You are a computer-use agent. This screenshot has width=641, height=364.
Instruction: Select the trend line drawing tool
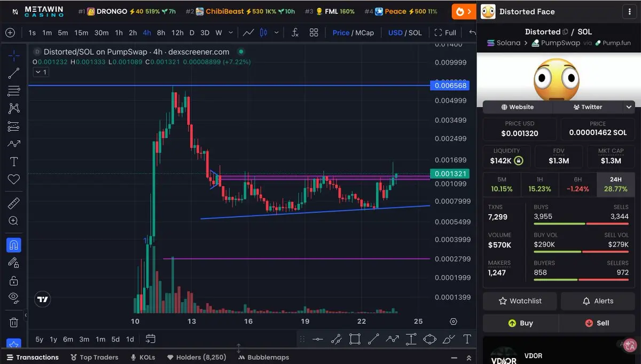(14, 74)
